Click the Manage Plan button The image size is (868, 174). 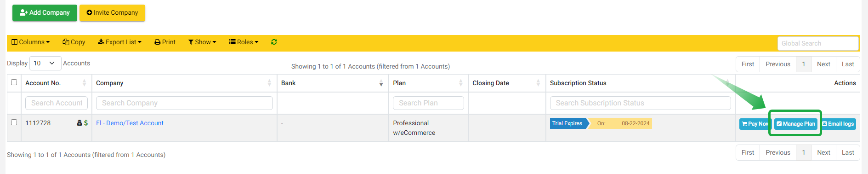click(x=796, y=124)
